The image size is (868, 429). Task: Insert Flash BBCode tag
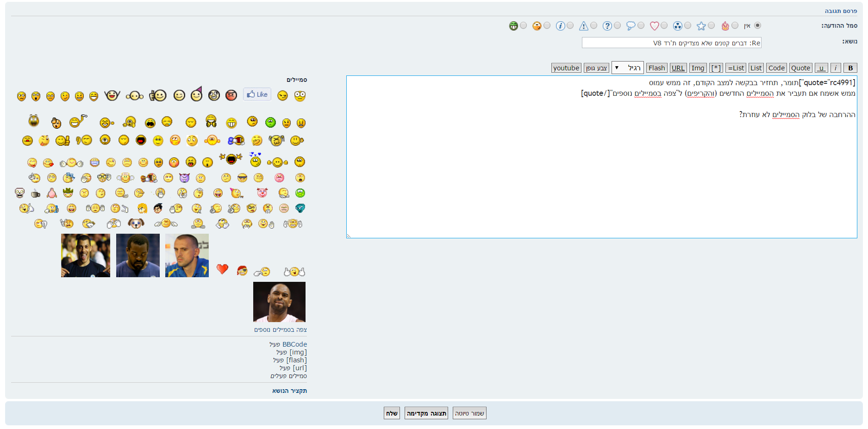pyautogui.click(x=656, y=68)
